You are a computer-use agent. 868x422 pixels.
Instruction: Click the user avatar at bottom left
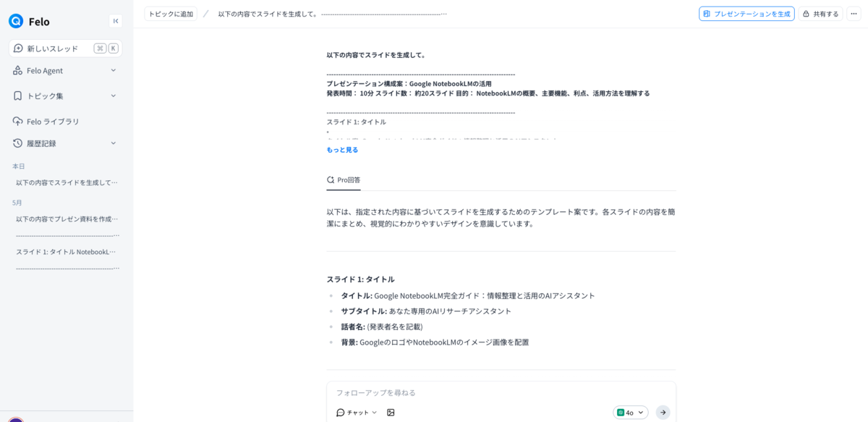(x=16, y=419)
